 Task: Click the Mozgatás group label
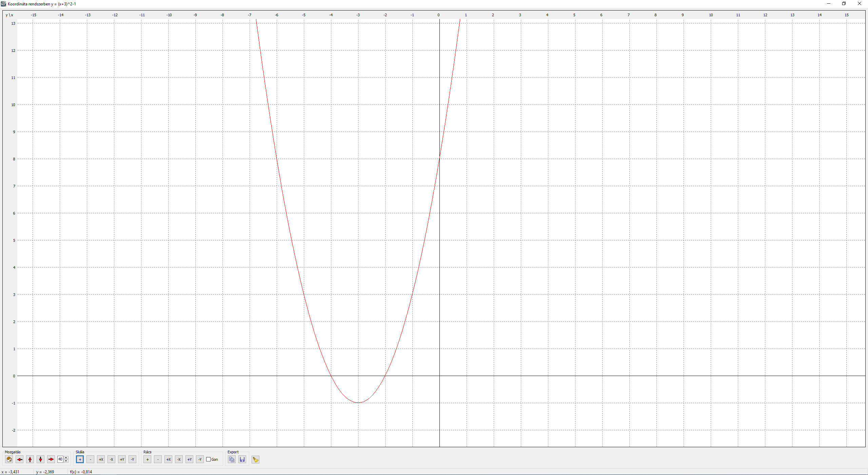pos(13,452)
